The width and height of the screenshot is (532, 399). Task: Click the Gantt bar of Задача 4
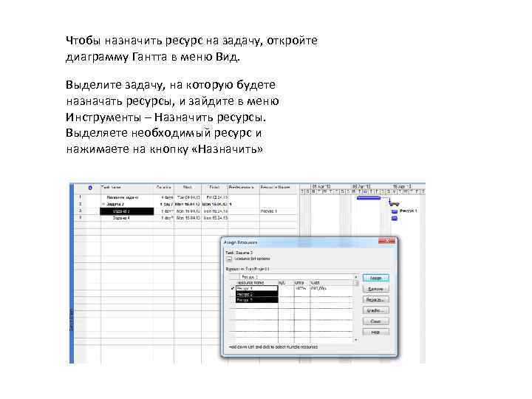[x=395, y=218]
